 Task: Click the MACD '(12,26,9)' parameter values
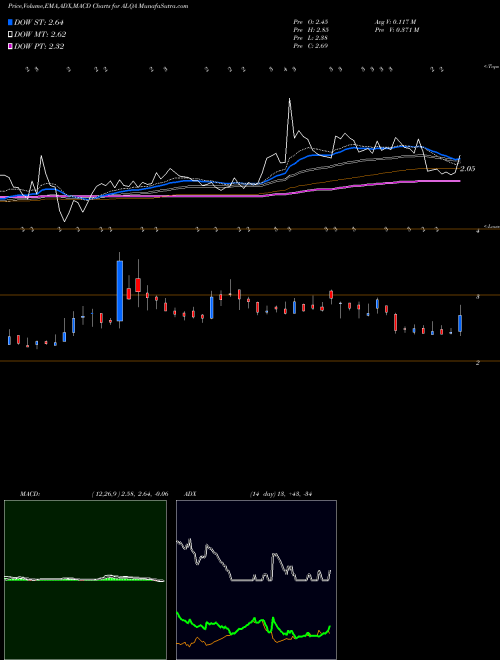pyautogui.click(x=130, y=494)
